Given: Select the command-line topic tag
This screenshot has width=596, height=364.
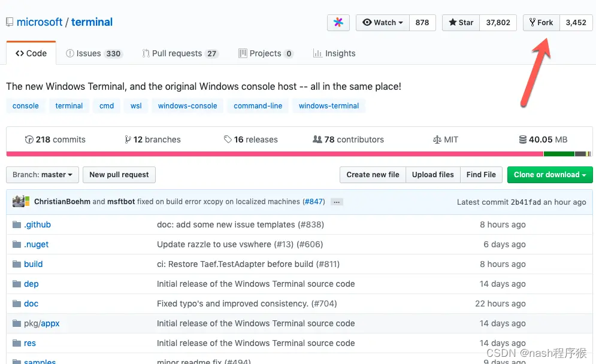Looking at the screenshot, I should click(x=258, y=105).
